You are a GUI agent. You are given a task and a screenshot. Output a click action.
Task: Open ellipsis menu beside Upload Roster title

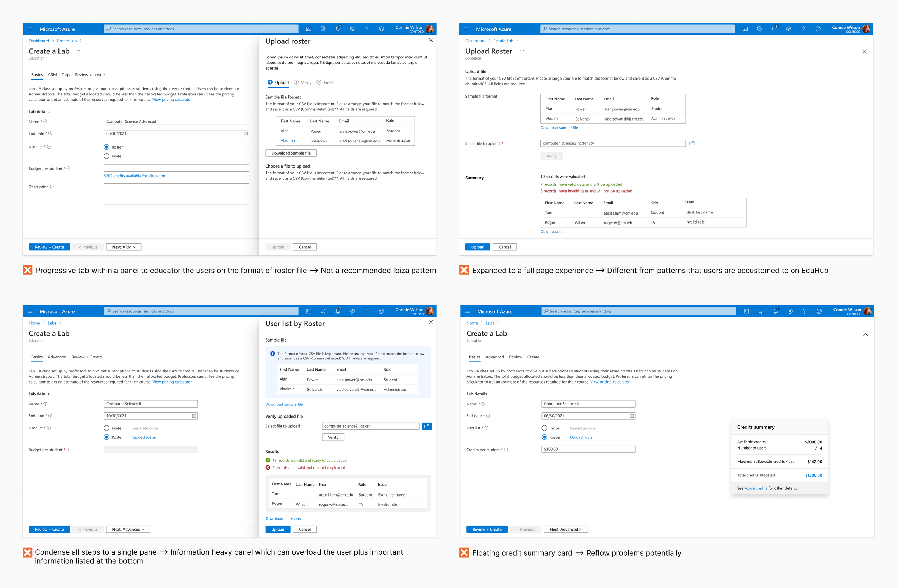point(522,51)
